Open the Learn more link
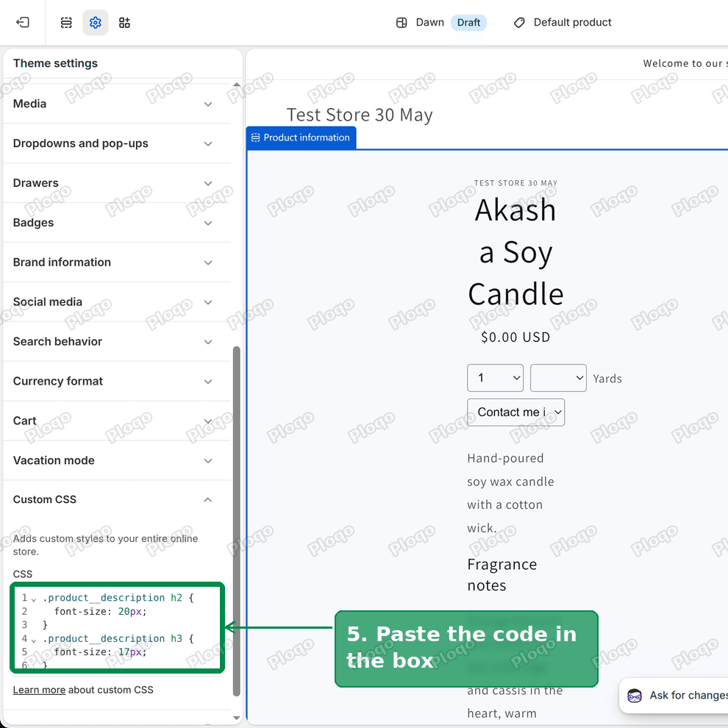 click(39, 690)
